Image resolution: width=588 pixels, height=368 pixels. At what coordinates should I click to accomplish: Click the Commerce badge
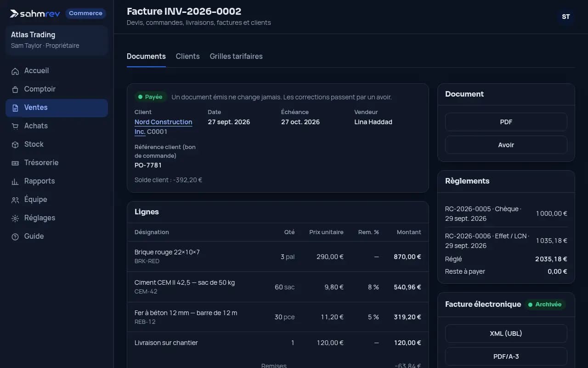point(85,13)
